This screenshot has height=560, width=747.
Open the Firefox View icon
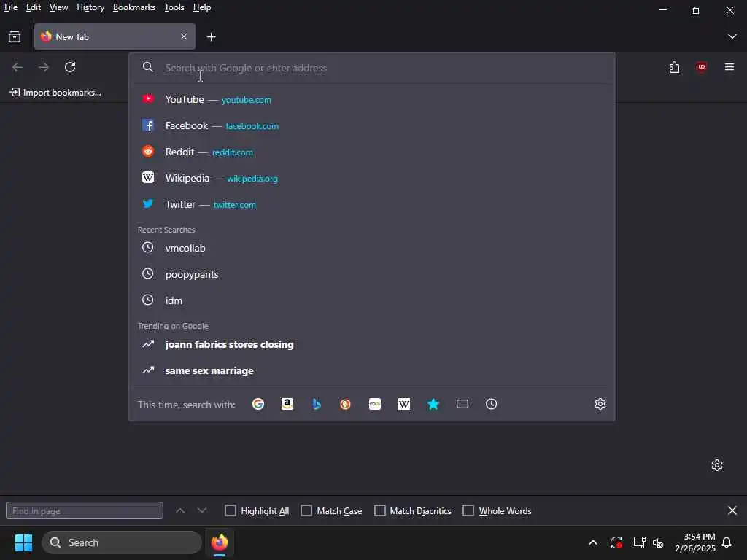click(15, 36)
